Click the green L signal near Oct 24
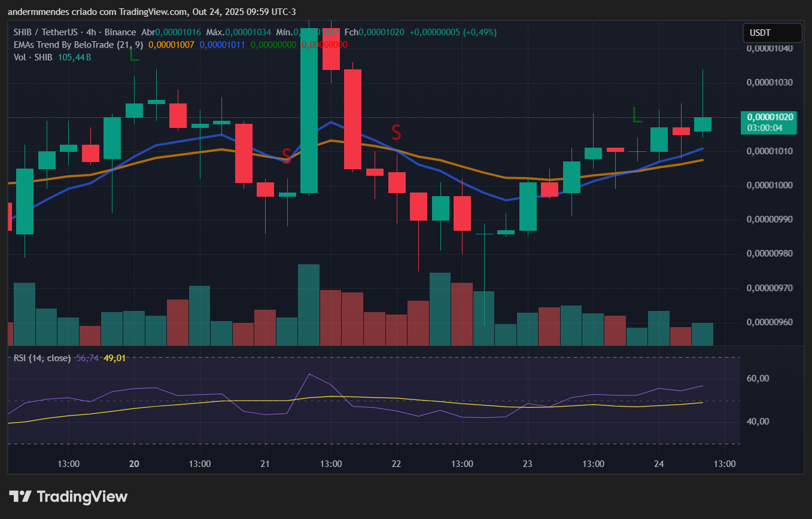Image resolution: width=812 pixels, height=519 pixels. (637, 115)
